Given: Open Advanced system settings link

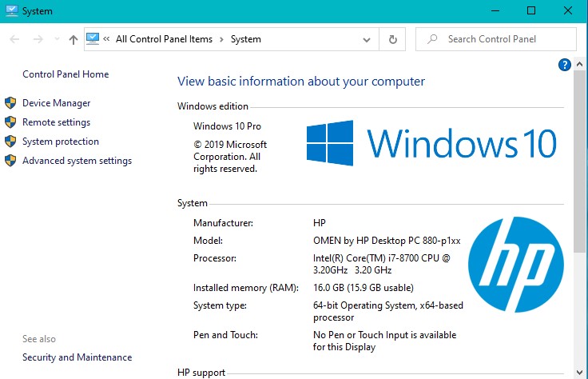Looking at the screenshot, I should 77,161.
